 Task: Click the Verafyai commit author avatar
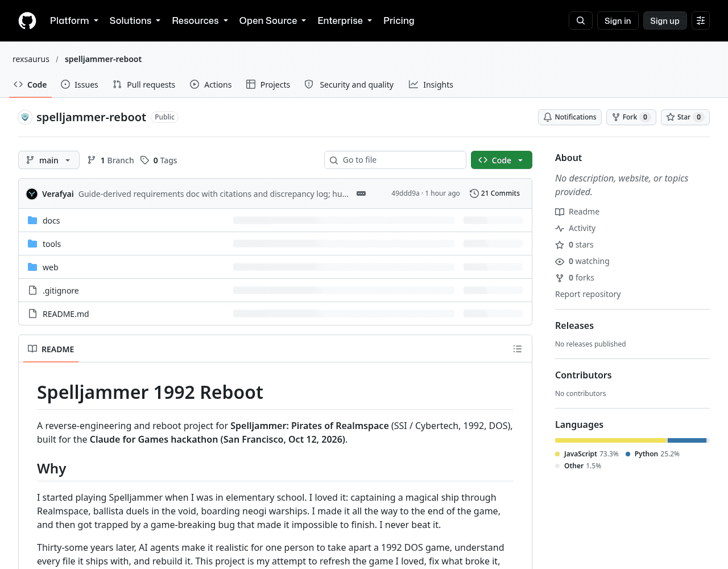(x=32, y=193)
